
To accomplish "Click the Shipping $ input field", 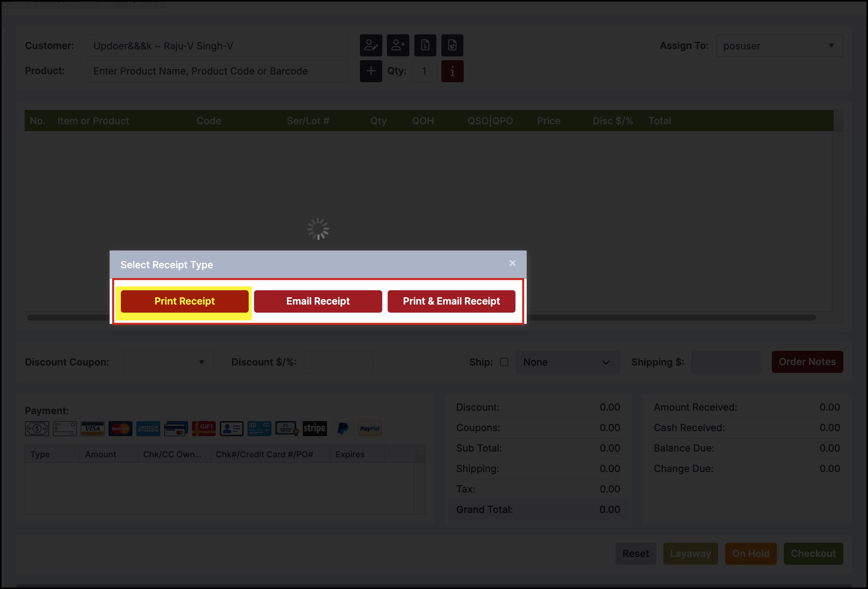I will [726, 362].
